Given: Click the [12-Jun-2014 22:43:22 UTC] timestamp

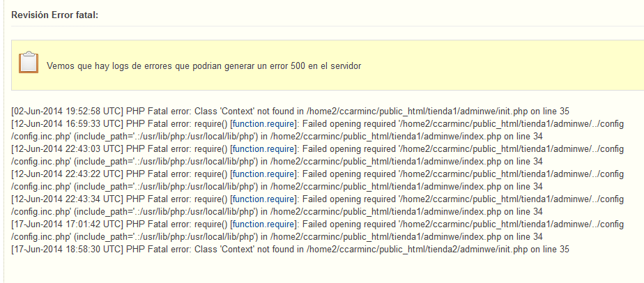Looking at the screenshot, I should tap(68, 174).
